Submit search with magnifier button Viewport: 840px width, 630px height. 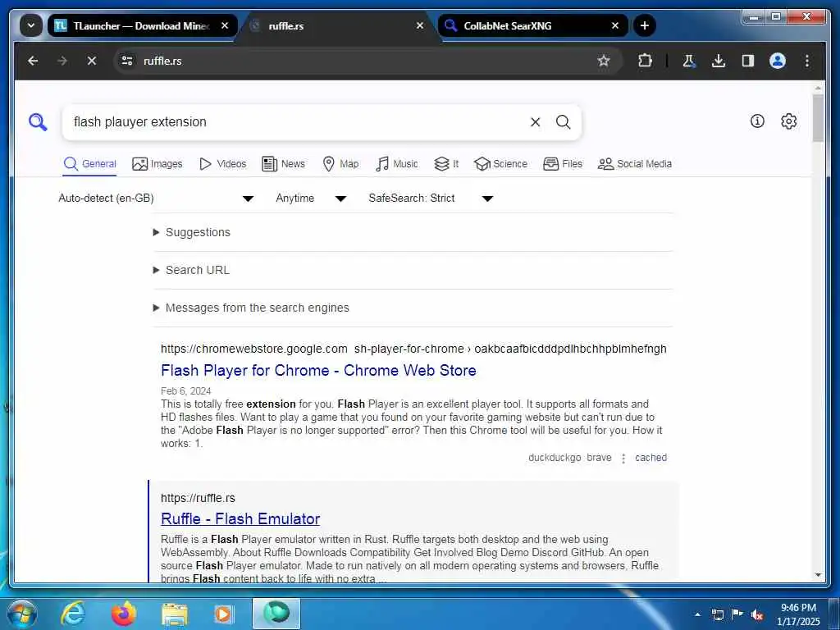click(x=563, y=122)
